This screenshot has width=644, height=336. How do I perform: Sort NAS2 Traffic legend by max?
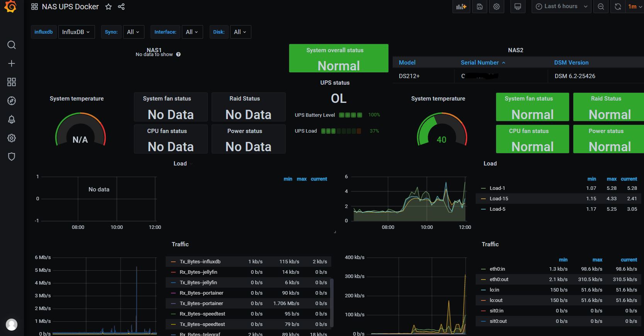(597, 260)
